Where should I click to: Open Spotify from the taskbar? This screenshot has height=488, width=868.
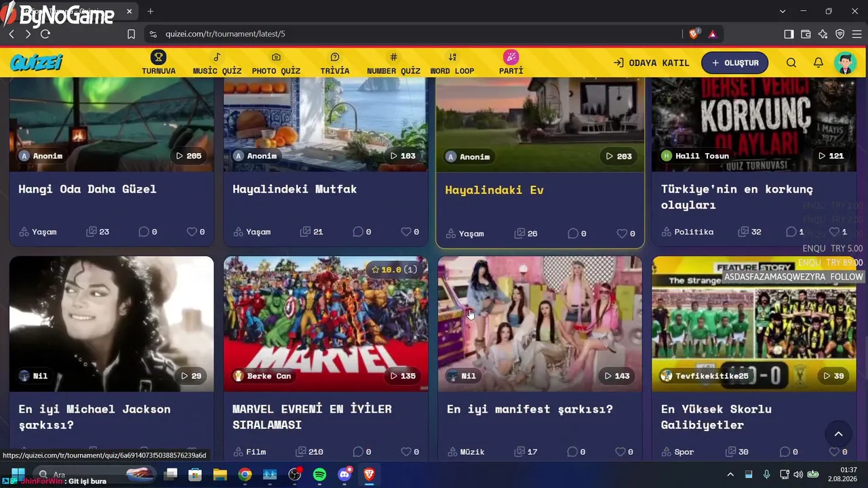[319, 474]
